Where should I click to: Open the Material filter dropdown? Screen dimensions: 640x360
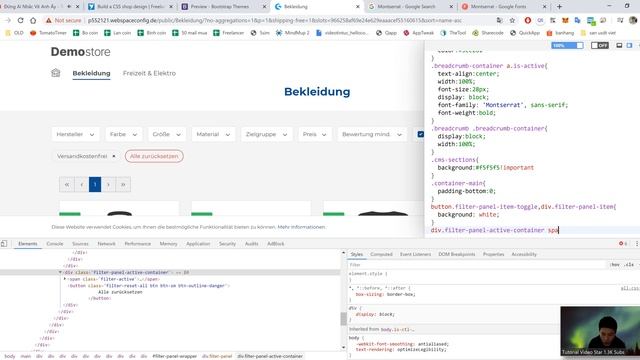(213, 134)
